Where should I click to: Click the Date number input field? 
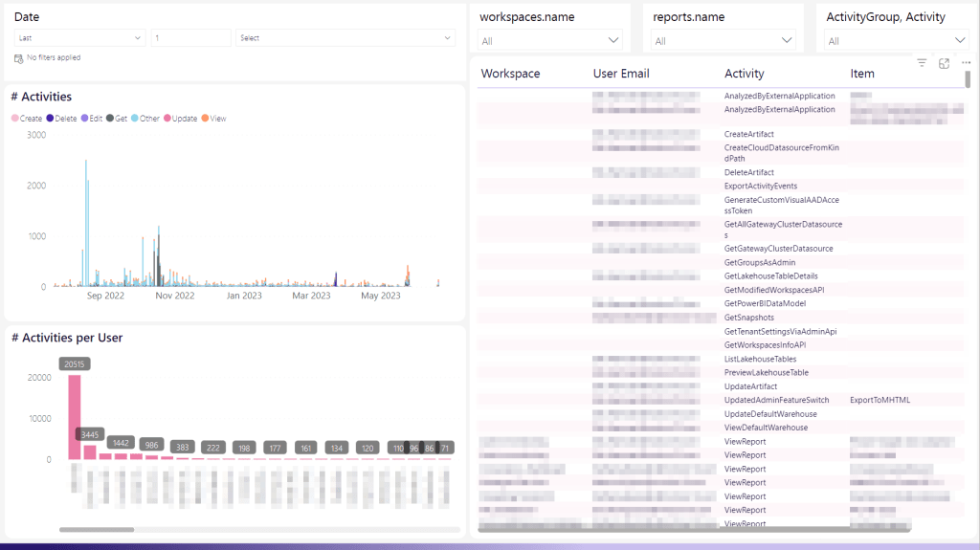click(190, 38)
